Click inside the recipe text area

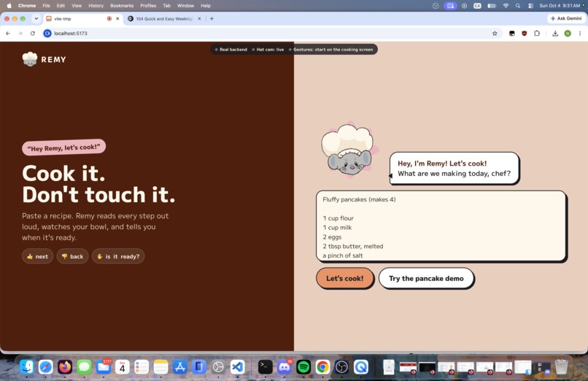click(x=441, y=226)
